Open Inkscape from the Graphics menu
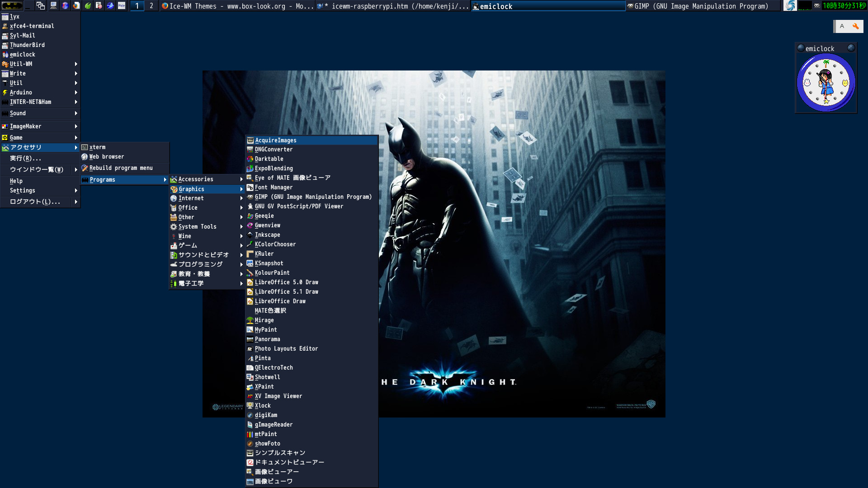The height and width of the screenshot is (488, 868). click(x=267, y=235)
